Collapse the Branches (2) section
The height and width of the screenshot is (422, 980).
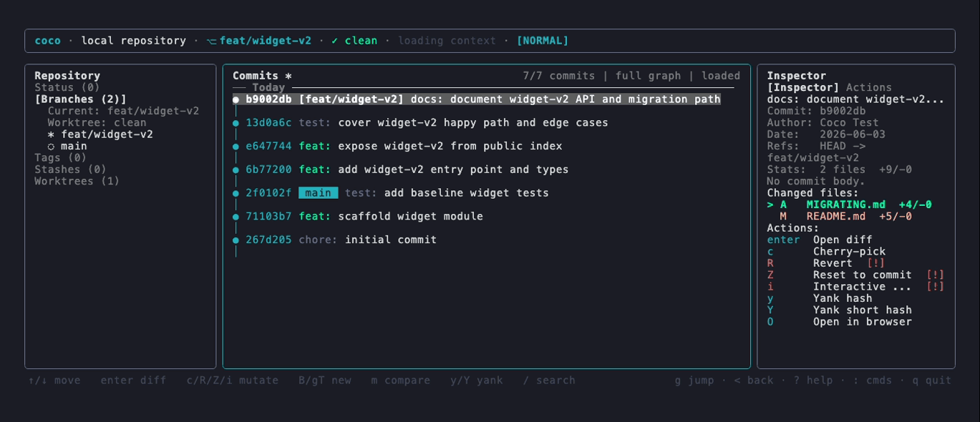[80, 99]
